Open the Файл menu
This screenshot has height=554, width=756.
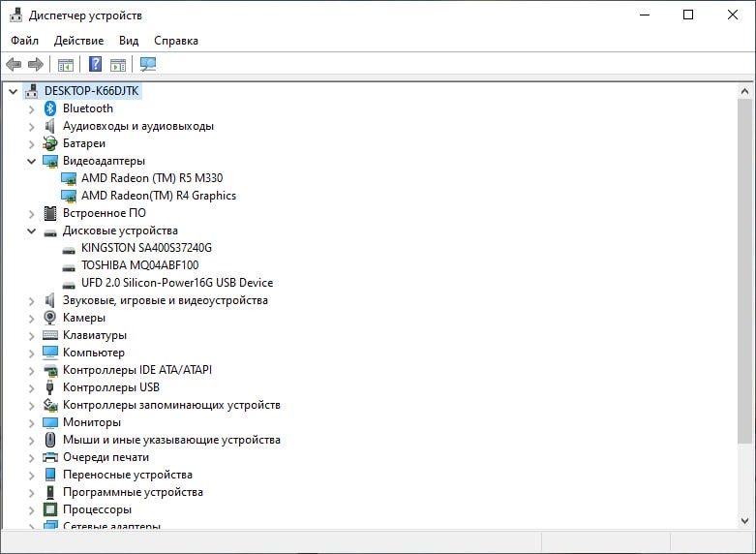coord(24,41)
